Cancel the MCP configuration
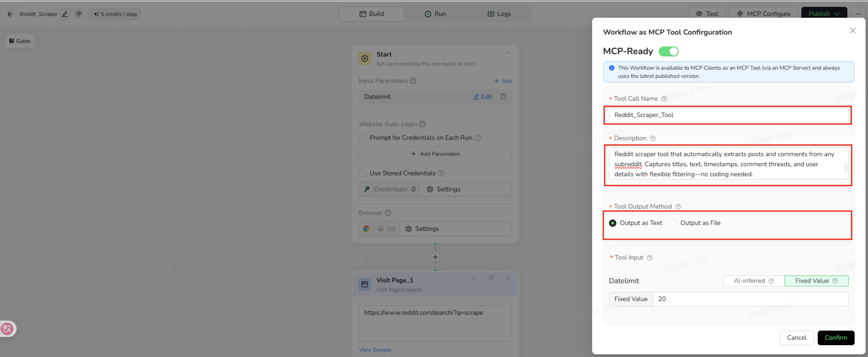The height and width of the screenshot is (357, 868). click(797, 338)
